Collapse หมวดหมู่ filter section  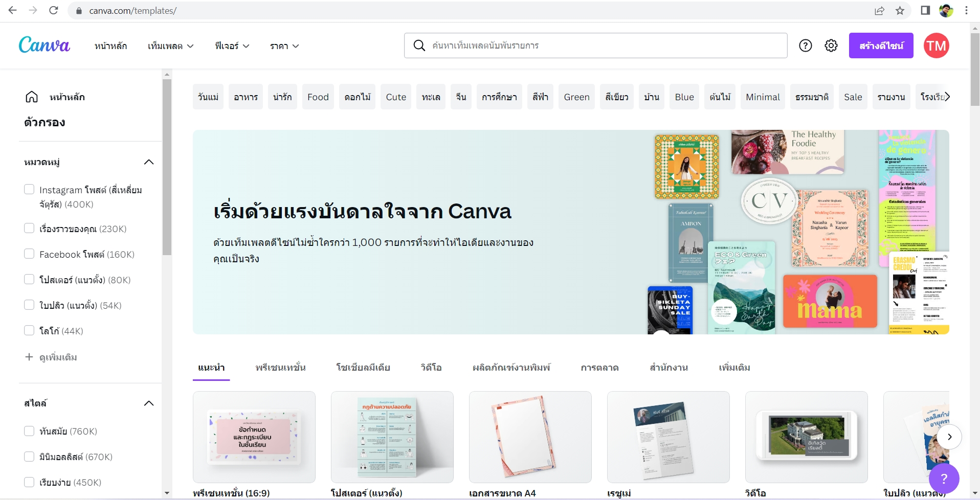[x=149, y=162]
